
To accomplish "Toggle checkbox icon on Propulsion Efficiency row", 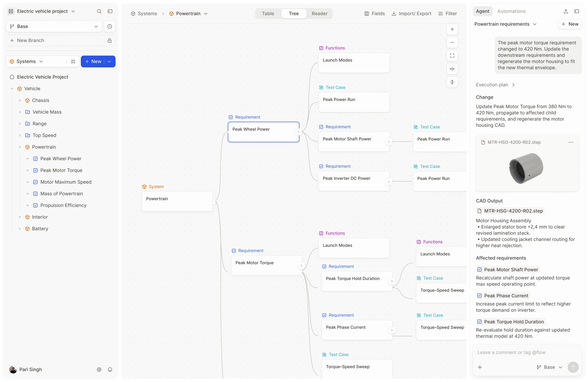I will (x=35, y=205).
